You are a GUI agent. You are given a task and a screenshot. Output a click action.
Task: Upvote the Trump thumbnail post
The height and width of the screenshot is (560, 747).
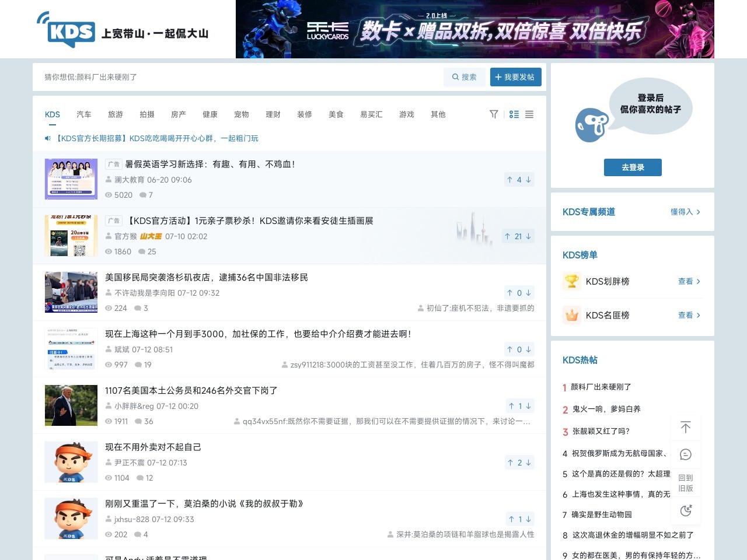(x=511, y=406)
